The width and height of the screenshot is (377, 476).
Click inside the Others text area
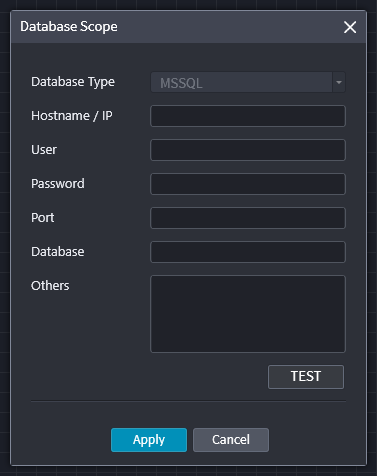248,314
